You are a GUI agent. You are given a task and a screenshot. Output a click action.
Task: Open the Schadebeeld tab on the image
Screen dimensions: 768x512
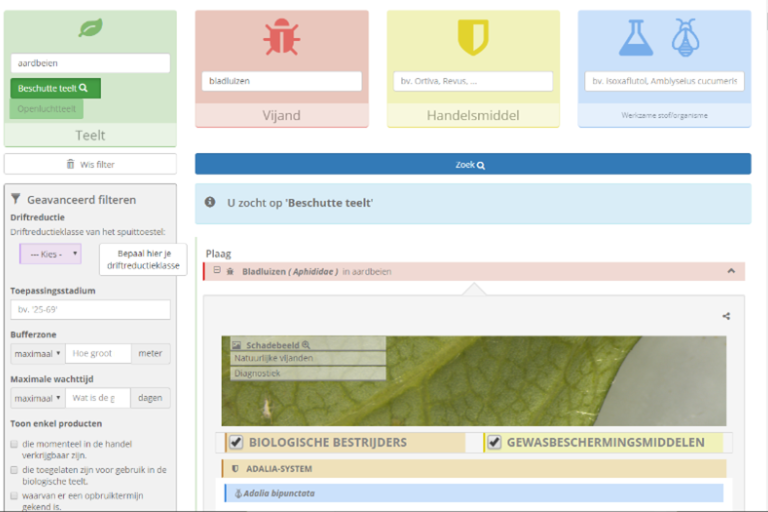(x=308, y=344)
